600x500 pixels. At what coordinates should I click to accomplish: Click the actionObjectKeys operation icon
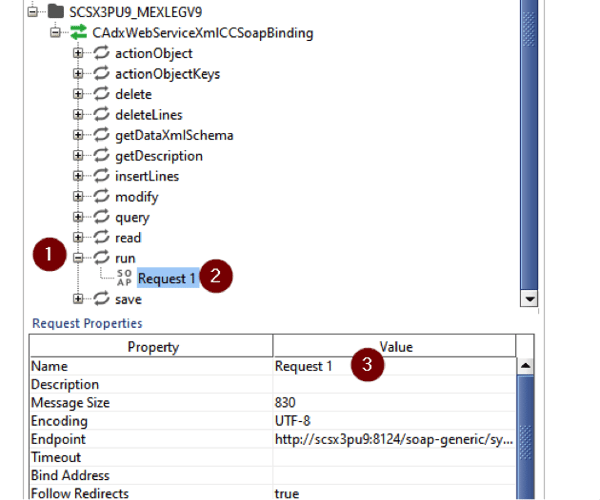(101, 73)
